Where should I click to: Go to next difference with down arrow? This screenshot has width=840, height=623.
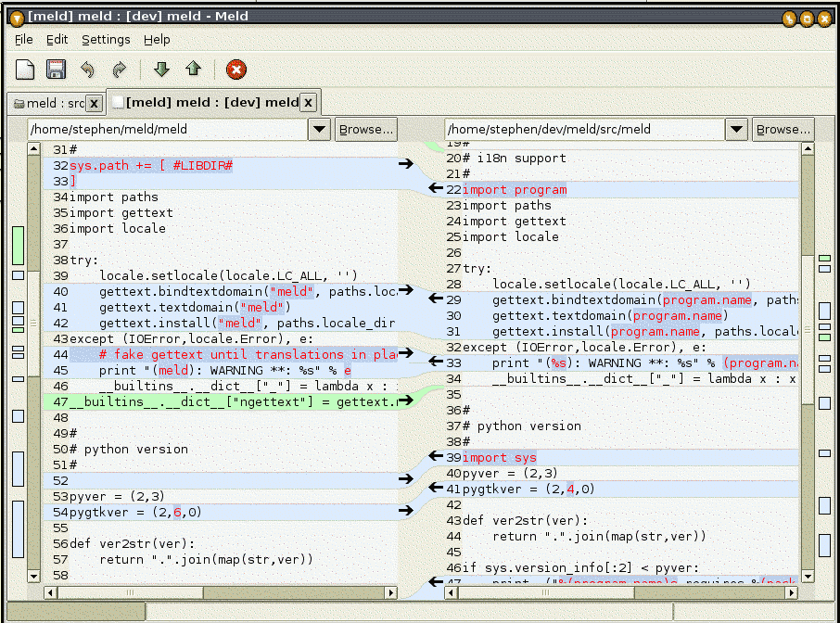[x=162, y=70]
